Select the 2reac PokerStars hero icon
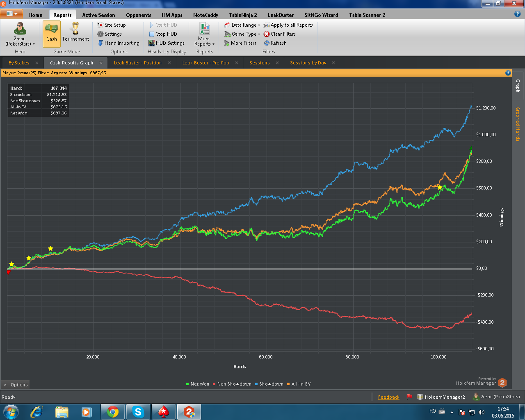The width and height of the screenshot is (525, 420). [x=20, y=34]
